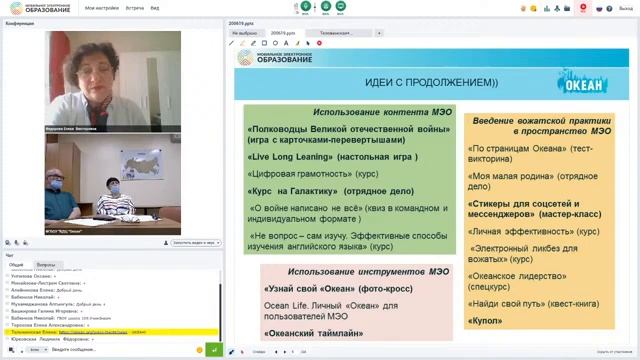Click the chat message input field

pyautogui.click(x=122, y=350)
